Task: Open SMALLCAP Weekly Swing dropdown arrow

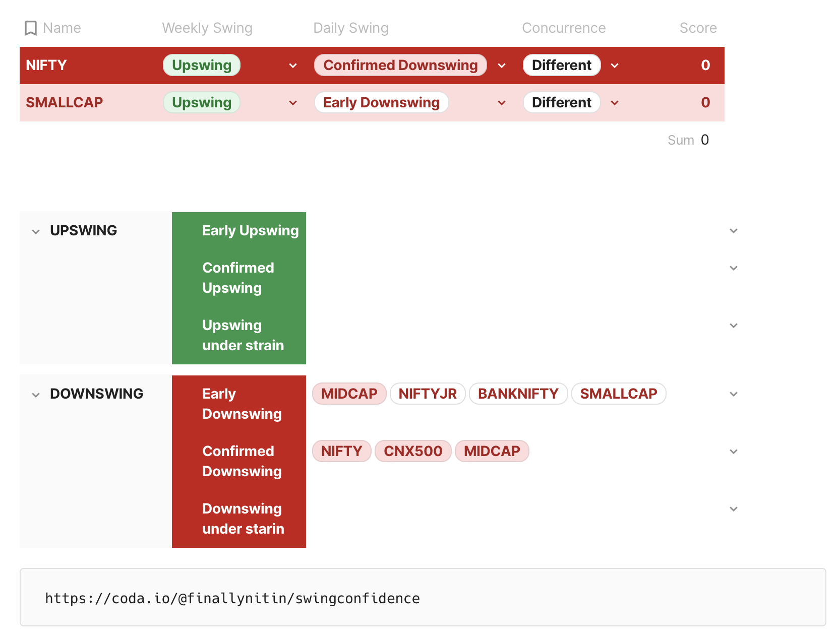Action: click(x=293, y=103)
